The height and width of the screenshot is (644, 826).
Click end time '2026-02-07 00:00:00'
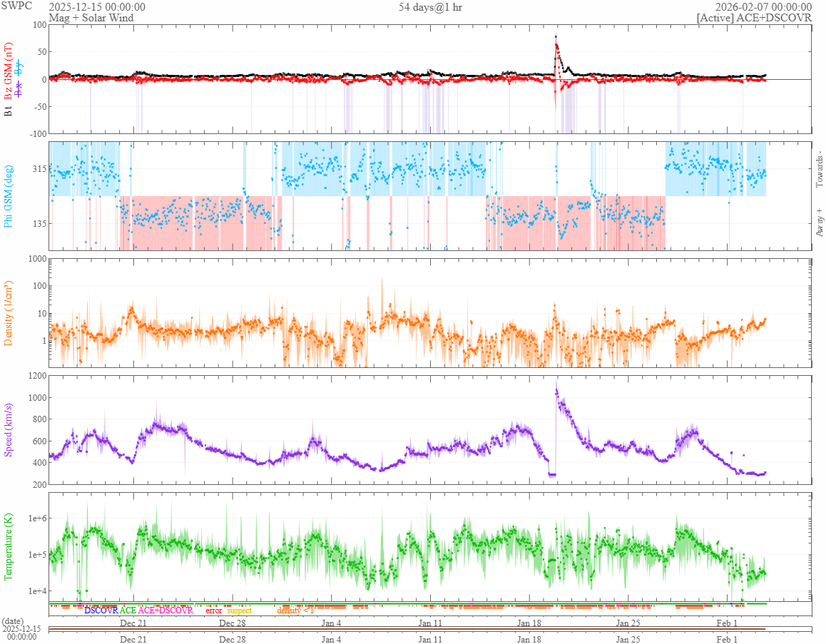[763, 7]
